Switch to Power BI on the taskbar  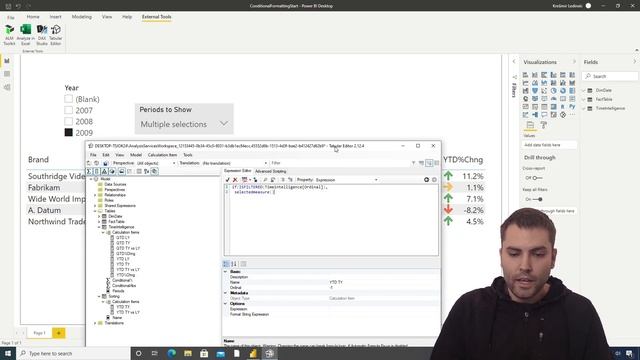(x=253, y=353)
